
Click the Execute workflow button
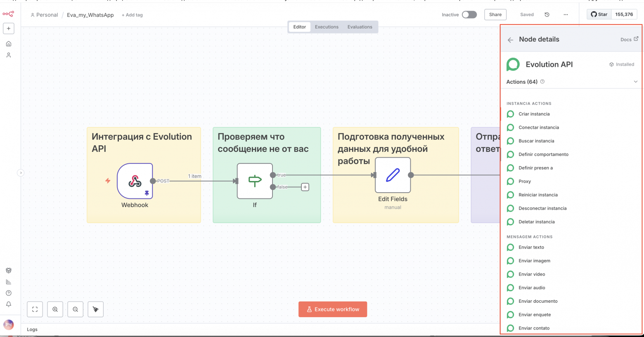pos(333,309)
